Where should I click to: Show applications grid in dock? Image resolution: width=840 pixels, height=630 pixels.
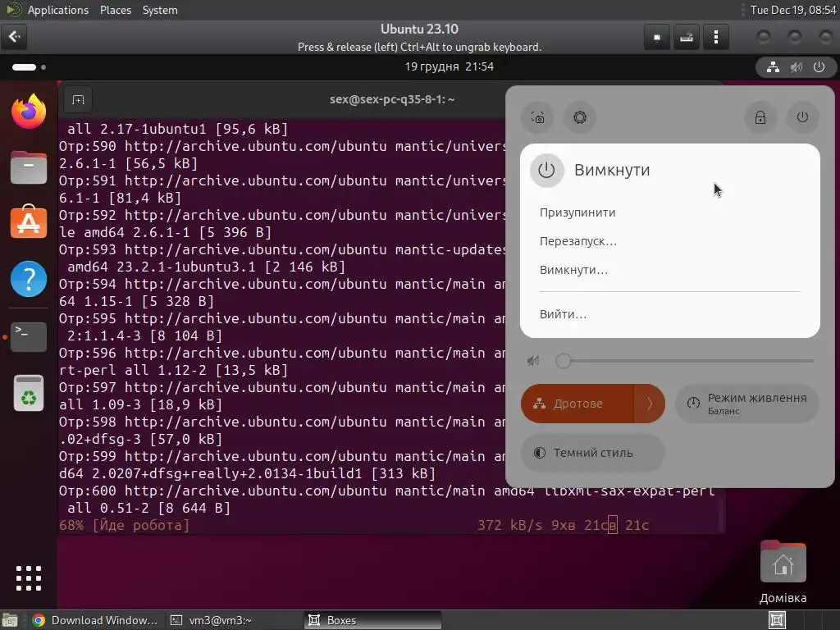(29, 578)
